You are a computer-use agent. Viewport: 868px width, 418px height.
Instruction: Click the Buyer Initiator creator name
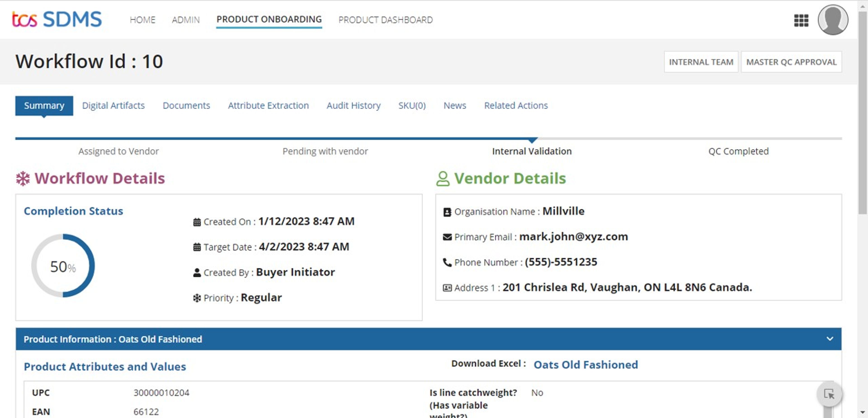295,272
